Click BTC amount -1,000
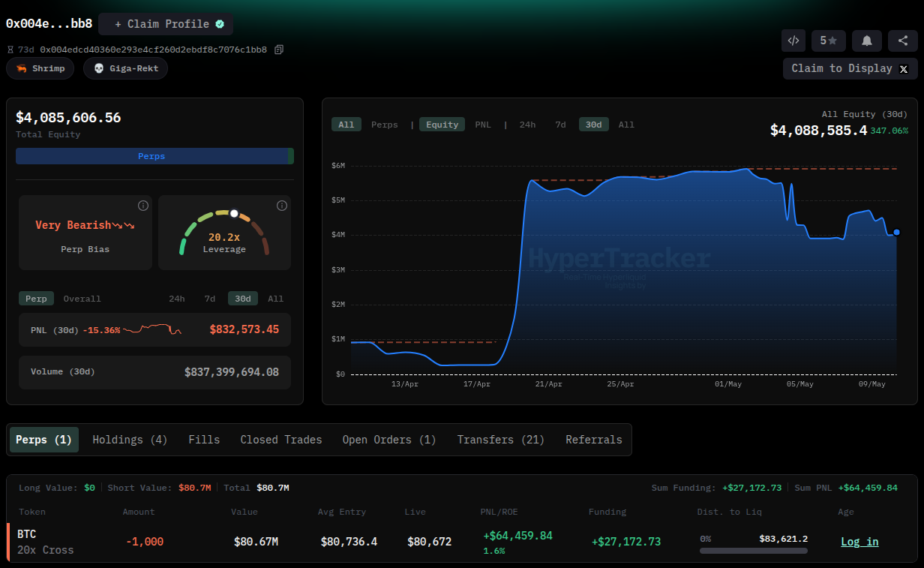924x568 pixels. [x=145, y=542]
